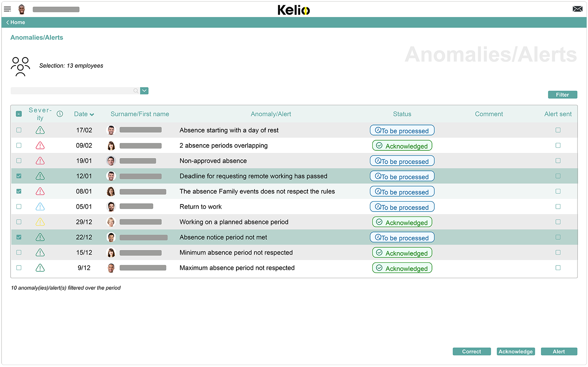Screen dimensions: 588x367
Task: Toggle the select-all checkbox in the header
Action: coord(19,114)
